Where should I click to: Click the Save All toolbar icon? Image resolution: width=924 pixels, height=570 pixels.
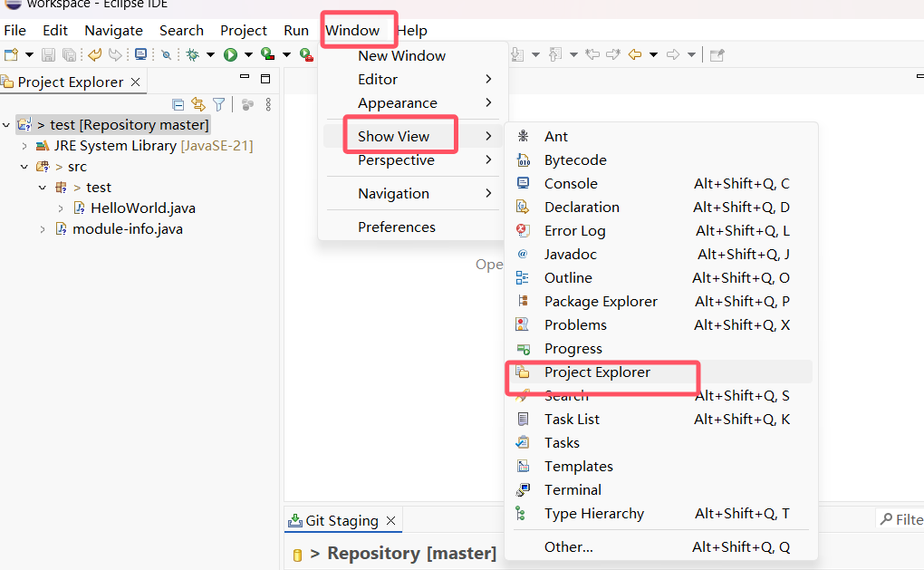(x=69, y=54)
